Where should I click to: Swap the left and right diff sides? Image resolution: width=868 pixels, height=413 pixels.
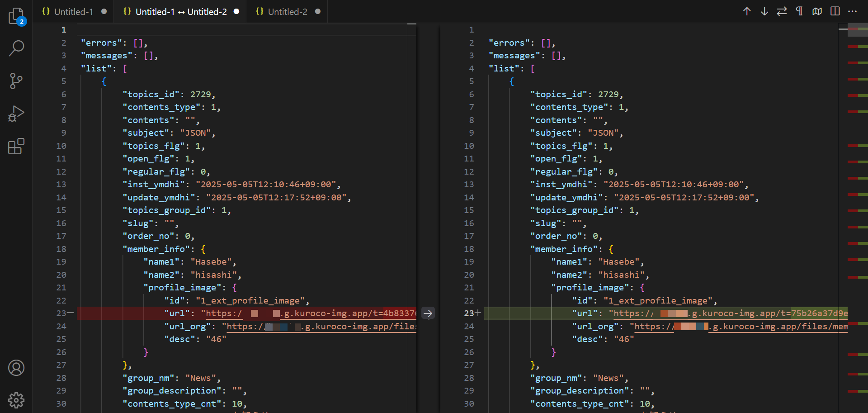[x=782, y=11]
